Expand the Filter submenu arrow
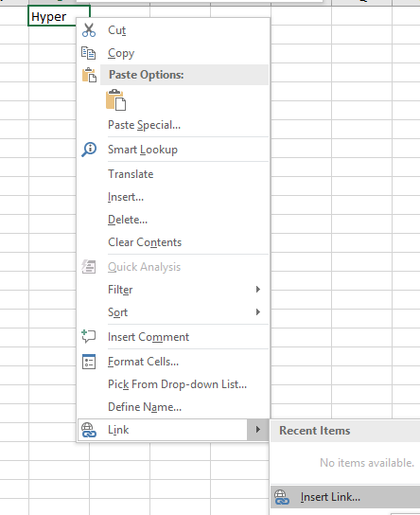The image size is (420, 515). tap(258, 290)
